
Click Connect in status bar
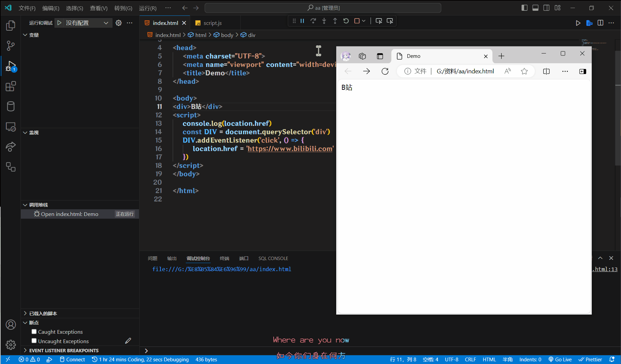tap(72, 360)
